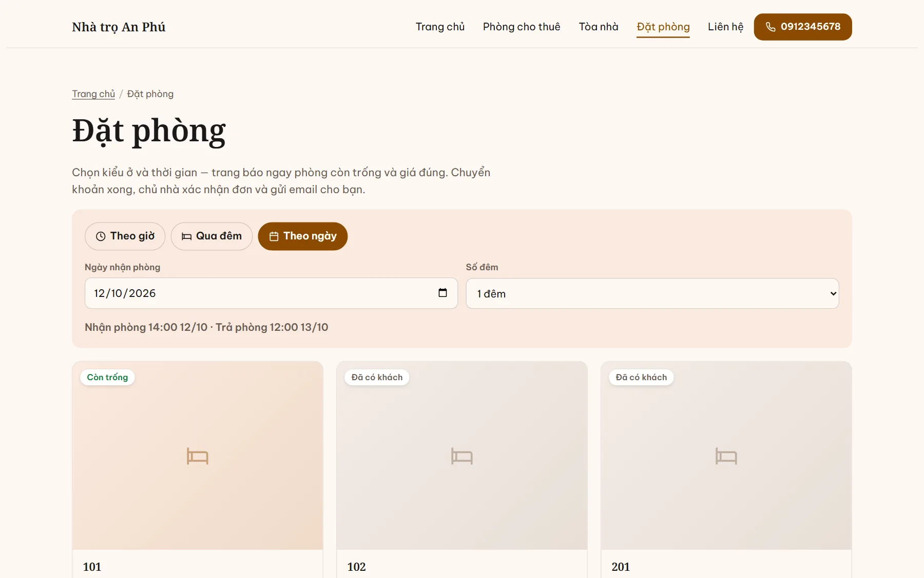This screenshot has width=924, height=578.
Task: Select the Theo giờ booking type
Action: tap(125, 236)
